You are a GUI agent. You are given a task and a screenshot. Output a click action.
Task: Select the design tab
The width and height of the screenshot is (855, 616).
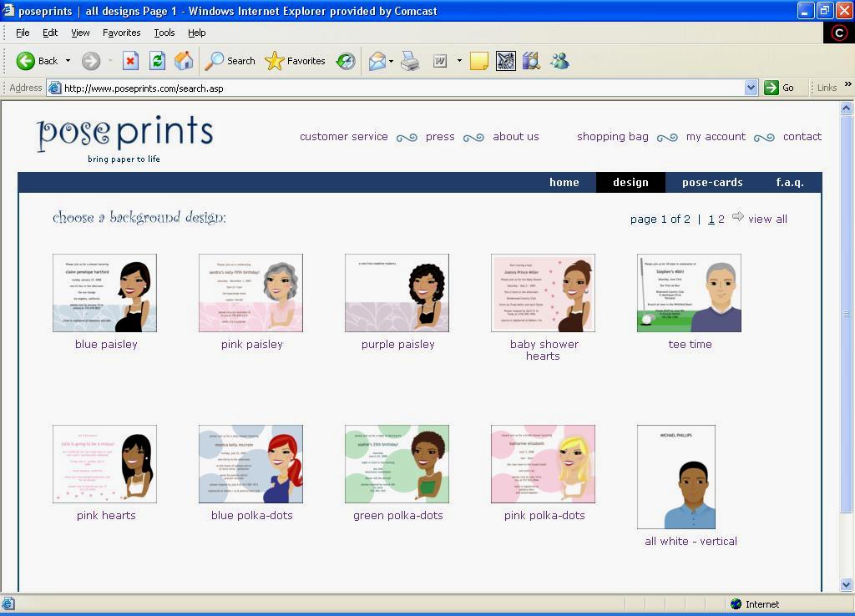click(x=631, y=182)
